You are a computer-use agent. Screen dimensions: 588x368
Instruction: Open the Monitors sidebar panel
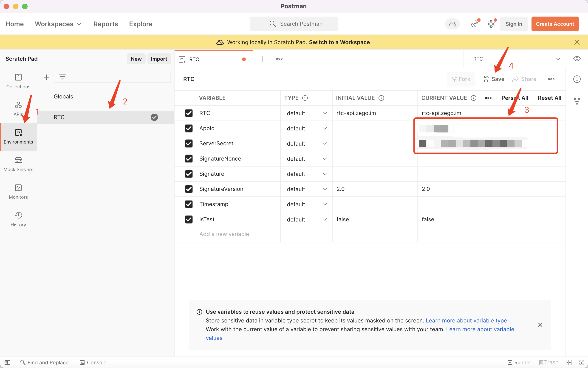click(18, 192)
